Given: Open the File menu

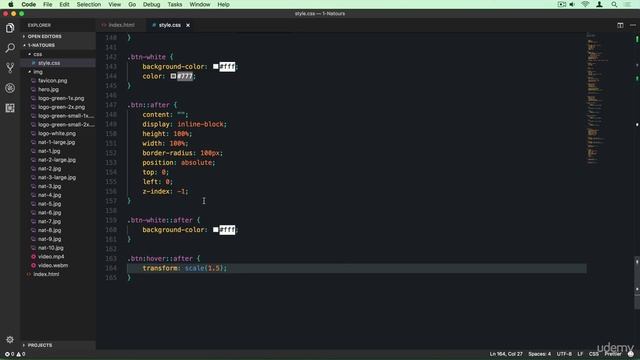Looking at the screenshot, I should click(47, 4).
